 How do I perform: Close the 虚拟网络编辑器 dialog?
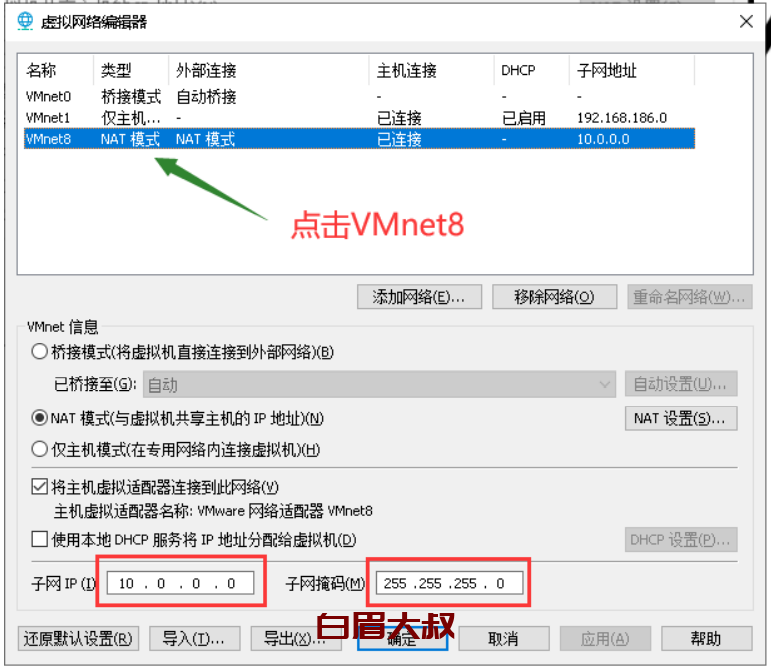tap(746, 22)
